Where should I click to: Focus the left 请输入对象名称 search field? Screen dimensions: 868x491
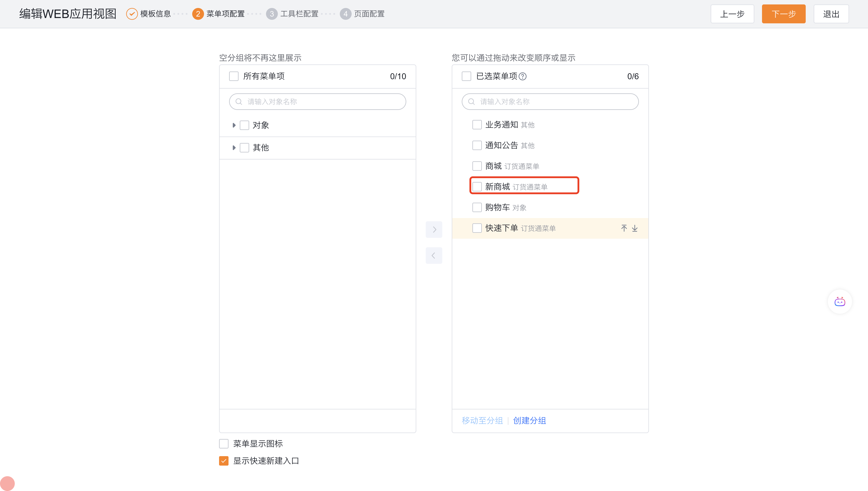(x=317, y=102)
